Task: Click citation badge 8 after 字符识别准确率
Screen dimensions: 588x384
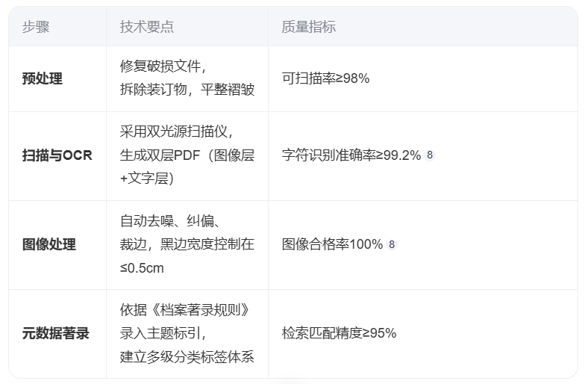Action: pyautogui.click(x=430, y=155)
